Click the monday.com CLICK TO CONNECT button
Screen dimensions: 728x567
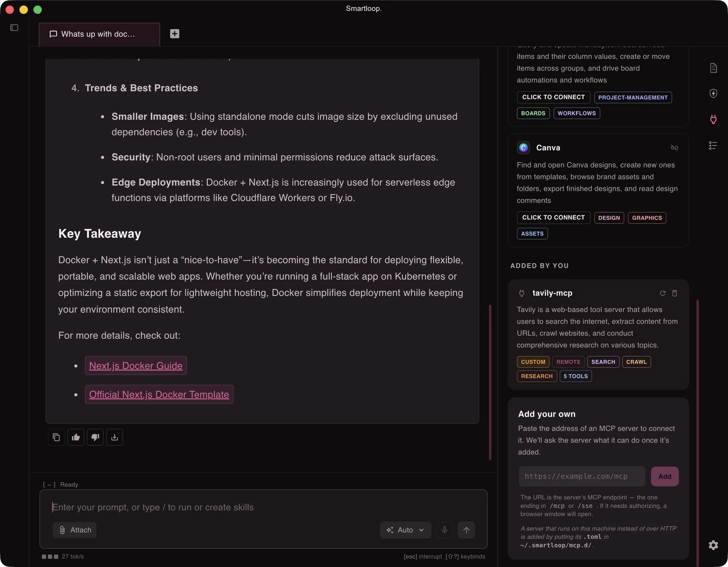point(553,97)
